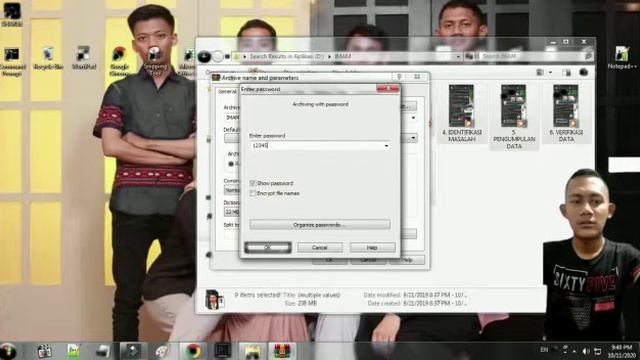640x360 pixels.
Task: Open the EN language indicator in tray
Action: tap(544, 350)
